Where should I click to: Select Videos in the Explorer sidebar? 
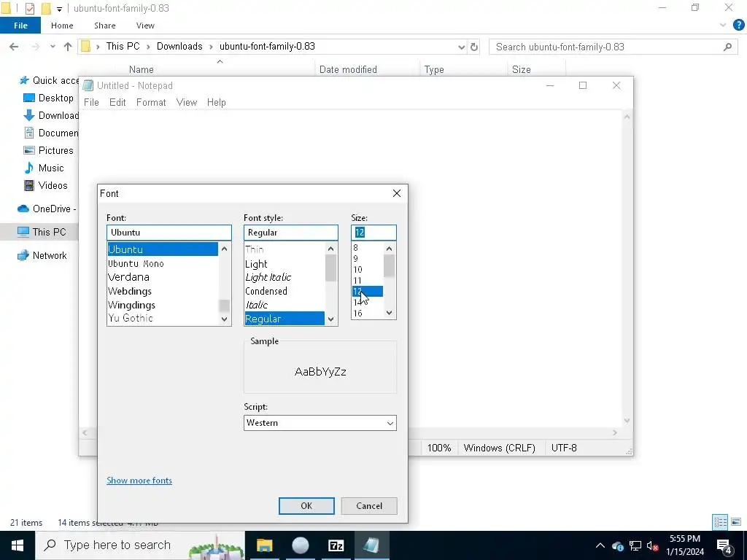(46, 186)
